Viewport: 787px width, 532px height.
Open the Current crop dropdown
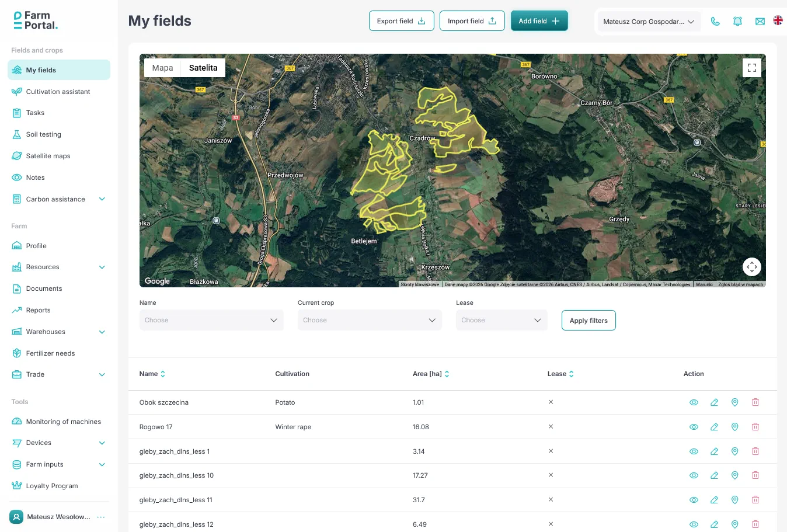tap(370, 320)
